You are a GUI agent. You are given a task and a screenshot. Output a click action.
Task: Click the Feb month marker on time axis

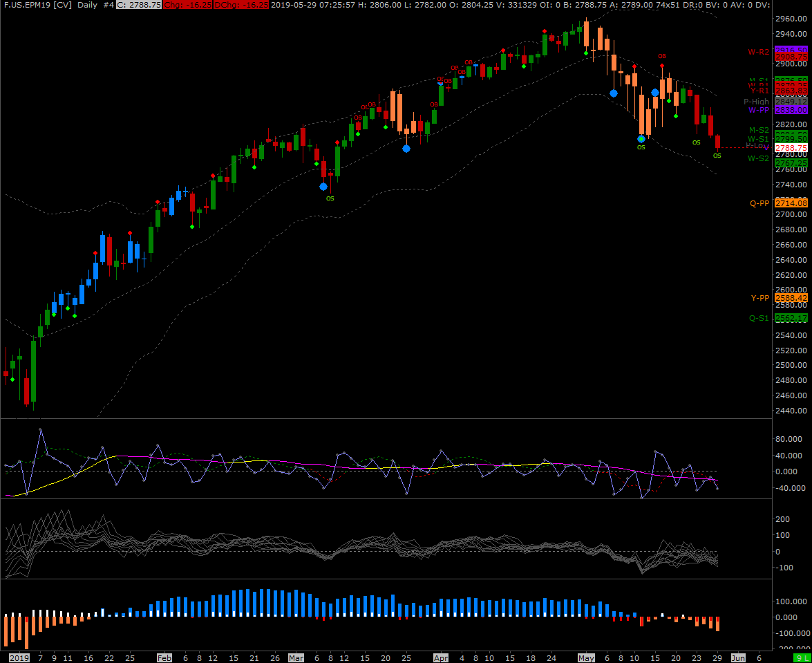[x=164, y=658]
